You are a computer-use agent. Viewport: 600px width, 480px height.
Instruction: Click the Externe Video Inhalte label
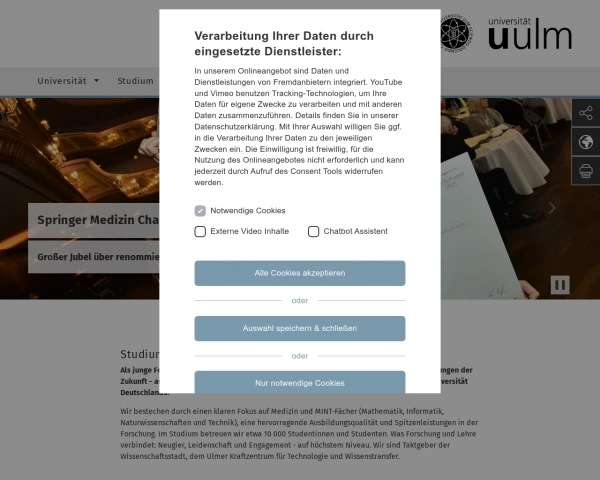click(x=249, y=231)
